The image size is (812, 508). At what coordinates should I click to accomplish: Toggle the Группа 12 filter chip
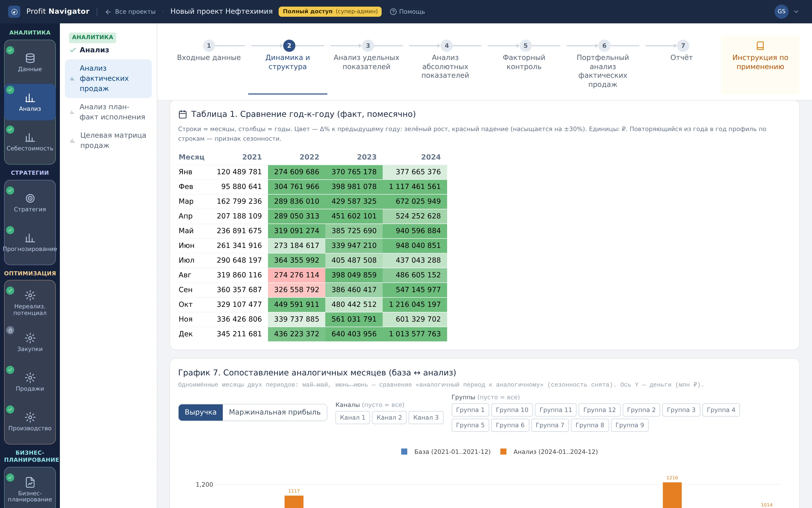tap(599, 410)
